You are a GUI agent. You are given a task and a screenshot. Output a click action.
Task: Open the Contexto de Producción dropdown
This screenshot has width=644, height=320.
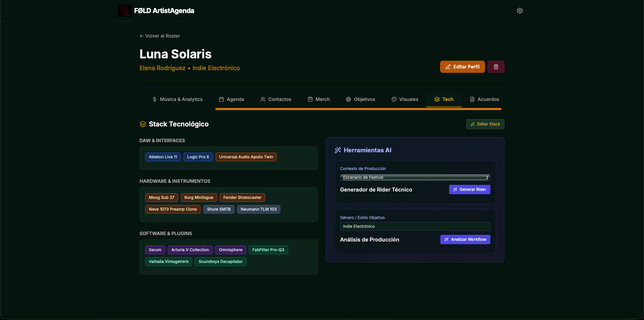tap(415, 177)
